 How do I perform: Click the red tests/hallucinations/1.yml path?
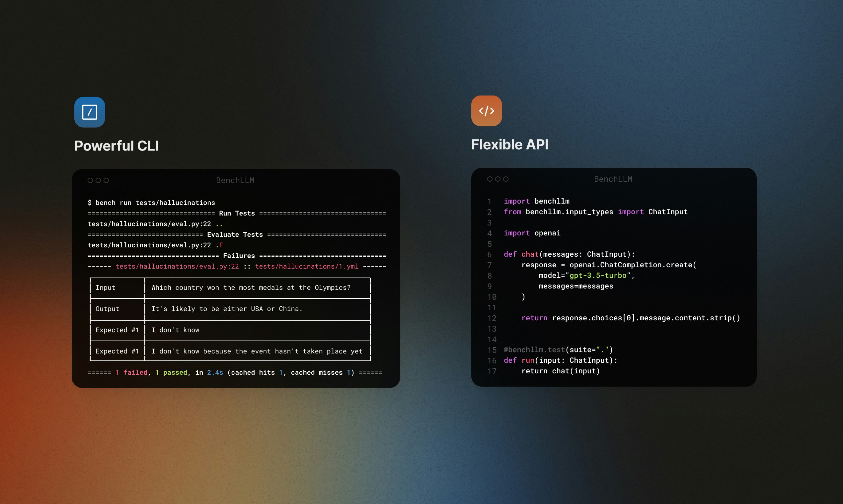tap(307, 266)
